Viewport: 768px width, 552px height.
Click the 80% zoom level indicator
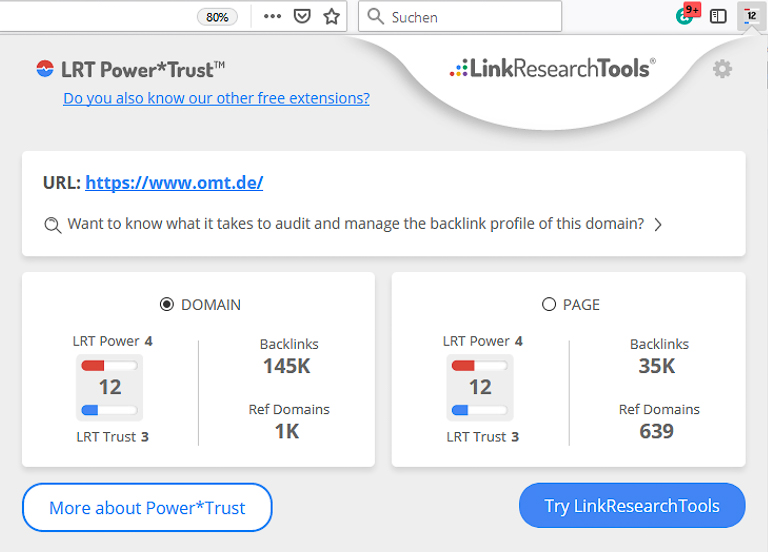pyautogui.click(x=217, y=17)
